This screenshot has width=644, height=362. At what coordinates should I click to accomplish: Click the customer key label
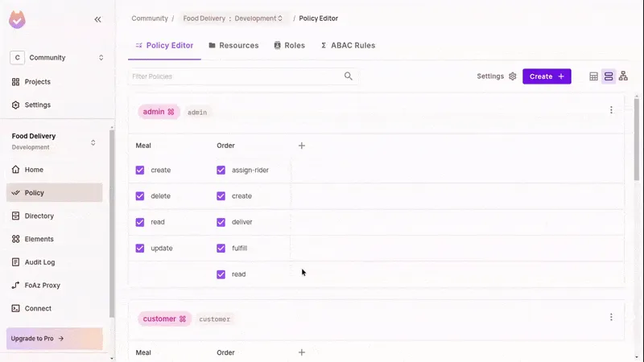pos(214,319)
